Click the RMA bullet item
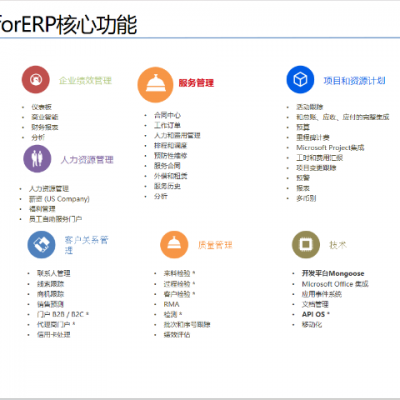Viewport: 400px width, 400px height. tap(171, 304)
